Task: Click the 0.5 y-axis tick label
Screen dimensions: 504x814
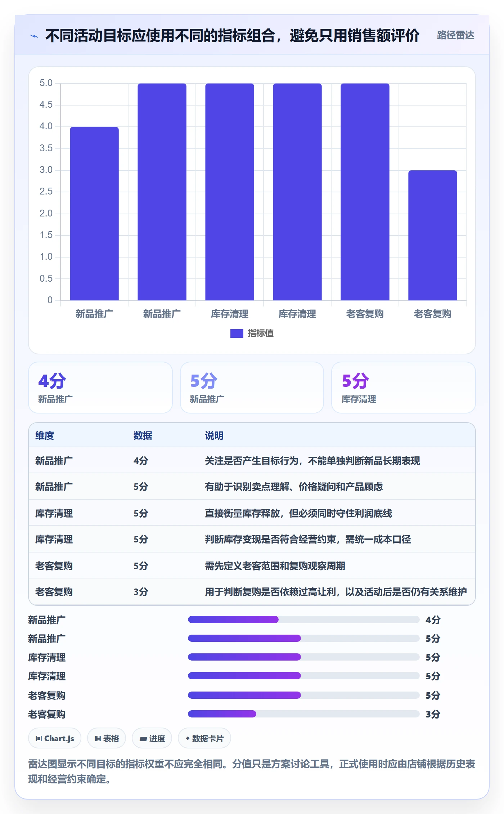Action: click(x=46, y=278)
